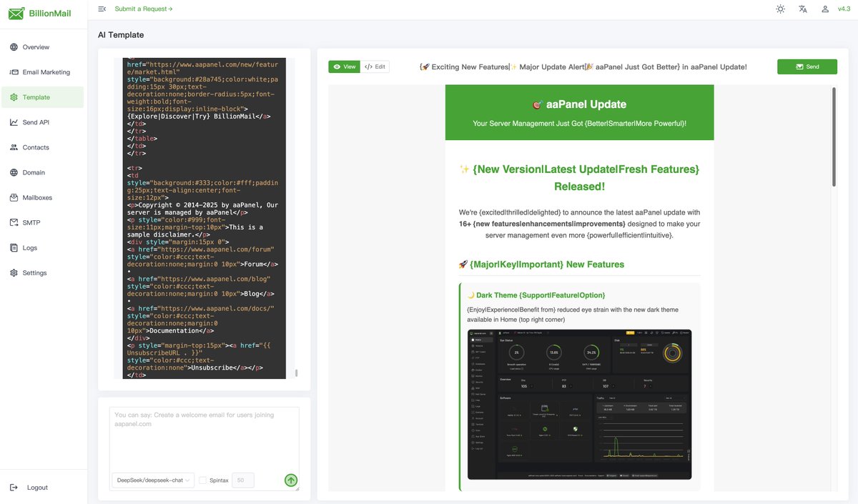Image resolution: width=858 pixels, height=504 pixels.
Task: Click the BillionMail logo icon
Action: click(x=16, y=13)
